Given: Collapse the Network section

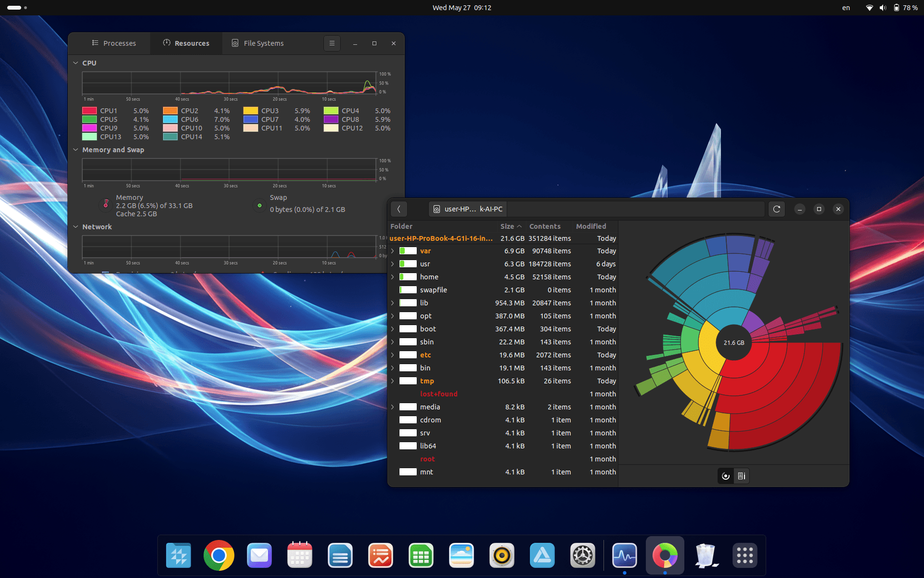Looking at the screenshot, I should [x=76, y=227].
